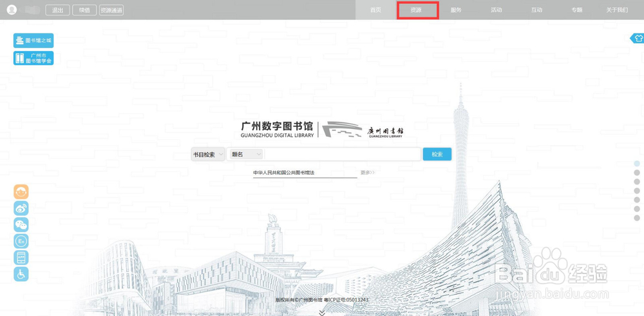The image size is (644, 316).
Task: Open the 服务 navigation item
Action: click(x=456, y=10)
